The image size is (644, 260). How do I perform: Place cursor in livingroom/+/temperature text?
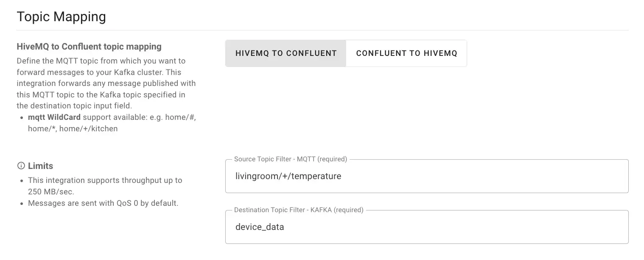[x=288, y=176]
